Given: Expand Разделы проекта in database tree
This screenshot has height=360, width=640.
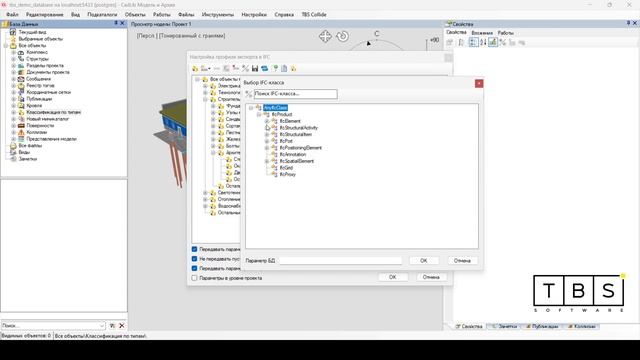Looking at the screenshot, I should [x=13, y=66].
